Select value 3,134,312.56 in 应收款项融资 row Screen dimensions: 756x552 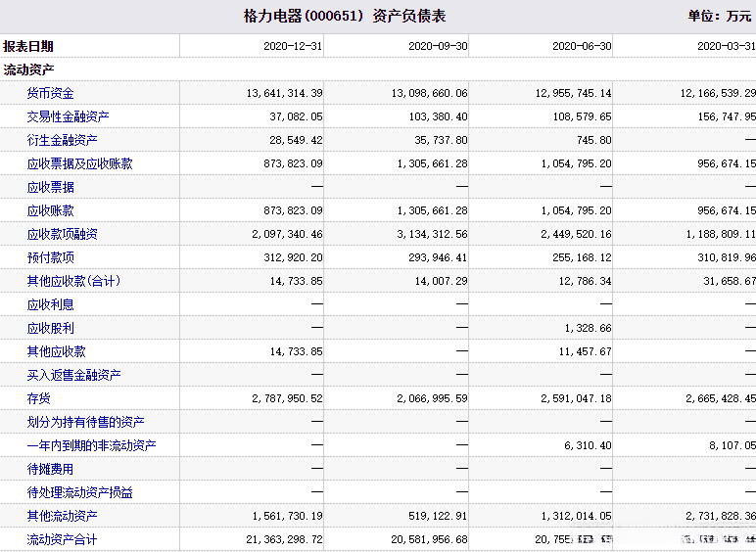[432, 235]
